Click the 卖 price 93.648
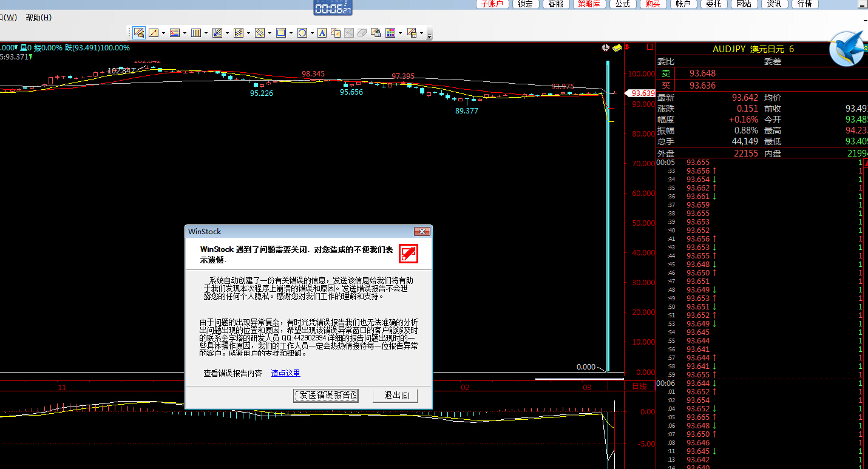Viewport: 868px width, 469px height. (702, 73)
